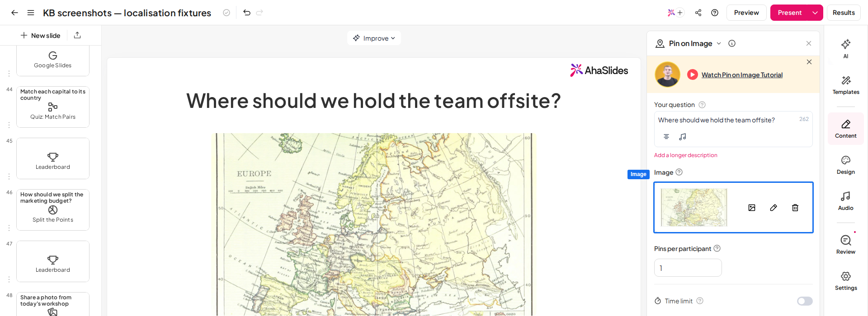Play the Pin on Image tutorial video
The image size is (868, 316).
click(692, 74)
